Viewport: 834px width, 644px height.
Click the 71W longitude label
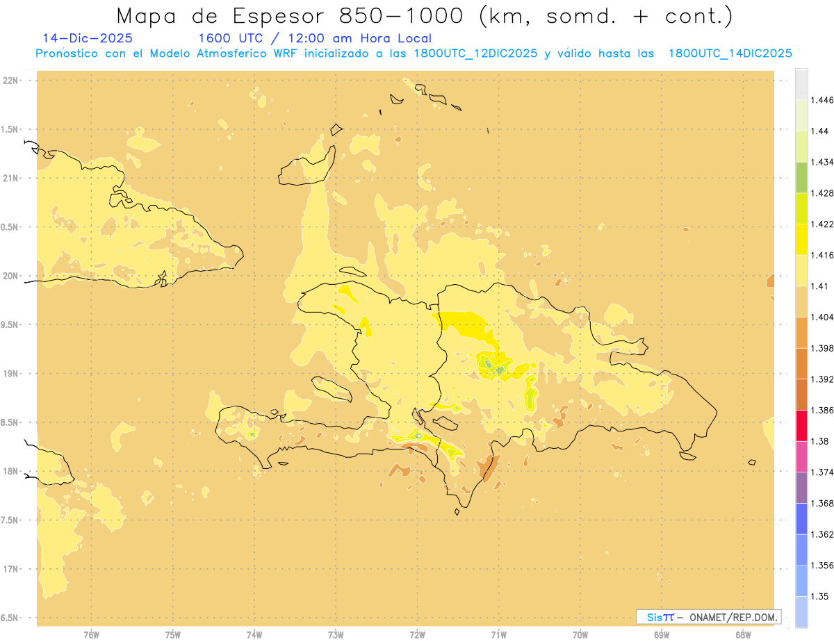[498, 634]
